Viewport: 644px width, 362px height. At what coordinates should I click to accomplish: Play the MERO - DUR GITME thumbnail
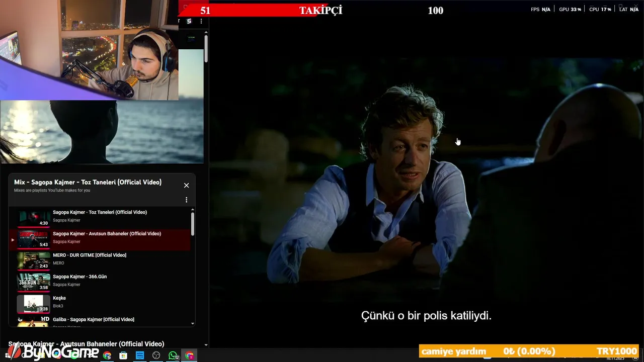(x=34, y=261)
